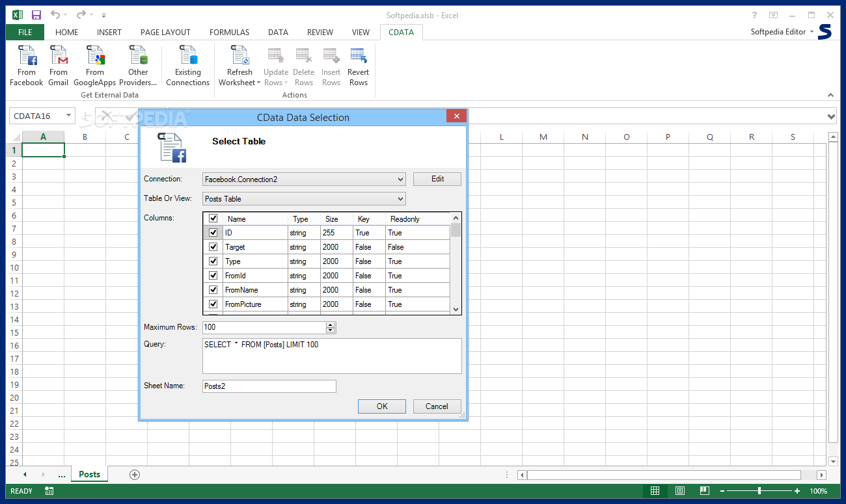
Task: Switch to the DATA ribbon tab
Action: coord(278,32)
